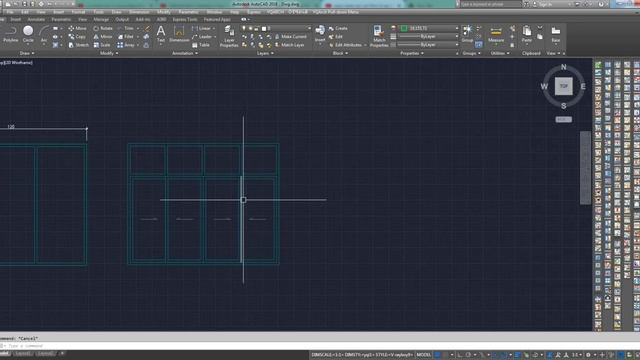Open the object color dropdown
This screenshot has height=360, width=640.
429,28
